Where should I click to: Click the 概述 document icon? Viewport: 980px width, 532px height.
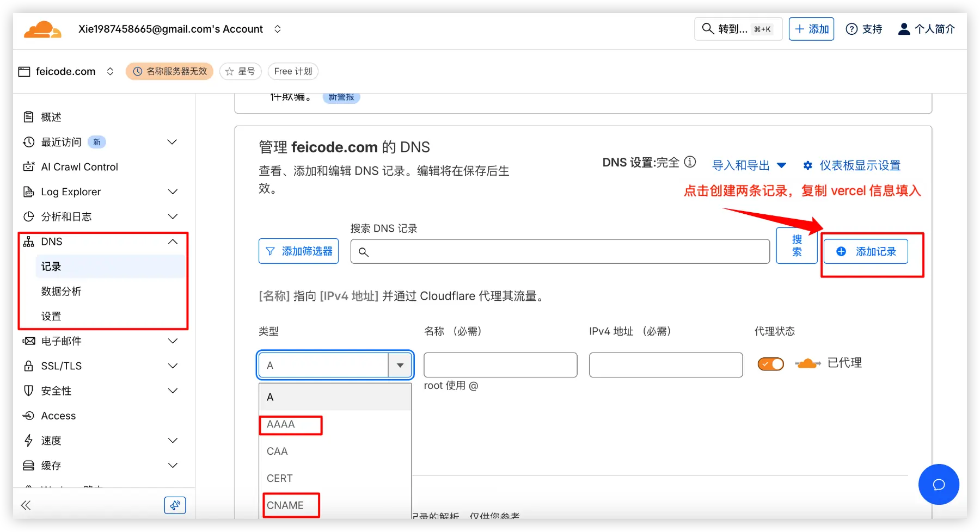(29, 117)
